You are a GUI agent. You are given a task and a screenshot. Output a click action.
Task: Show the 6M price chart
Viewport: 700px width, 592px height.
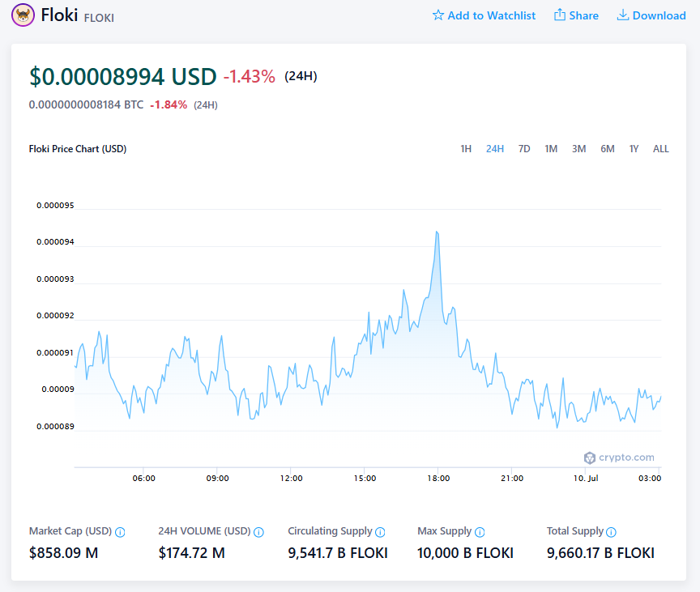click(x=607, y=149)
